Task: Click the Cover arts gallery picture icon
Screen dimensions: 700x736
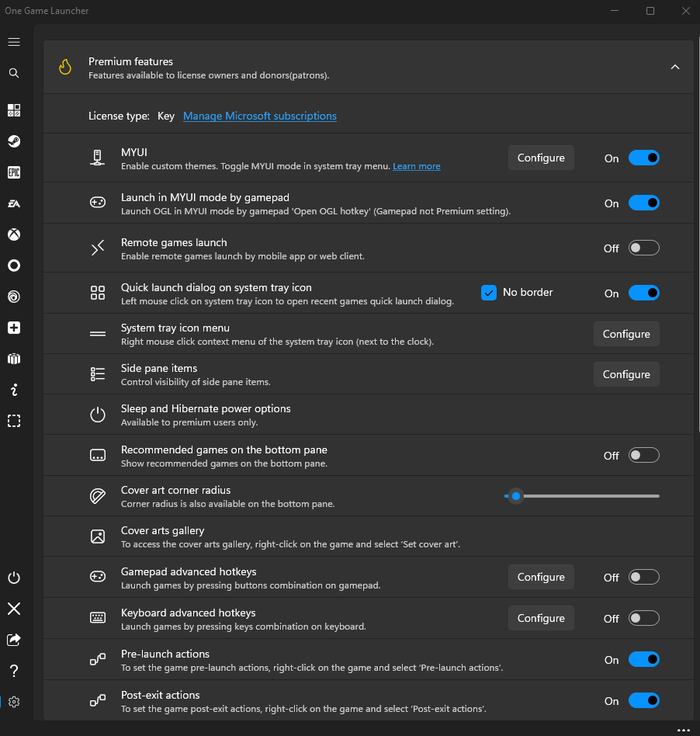Action: 98,536
